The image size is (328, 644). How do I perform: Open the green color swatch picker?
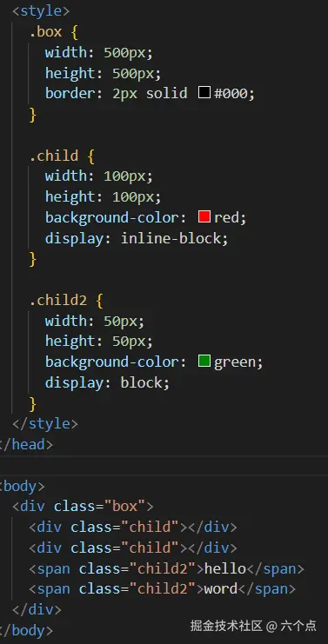point(204,361)
